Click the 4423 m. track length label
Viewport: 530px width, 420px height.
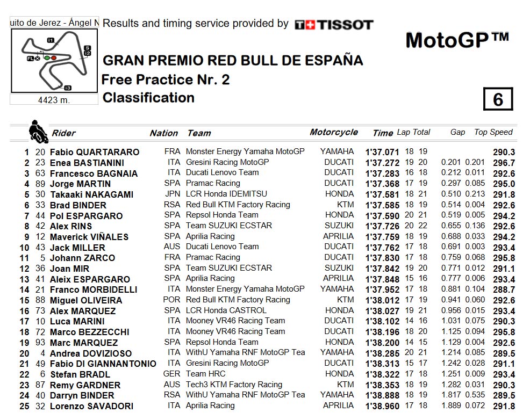(x=54, y=100)
